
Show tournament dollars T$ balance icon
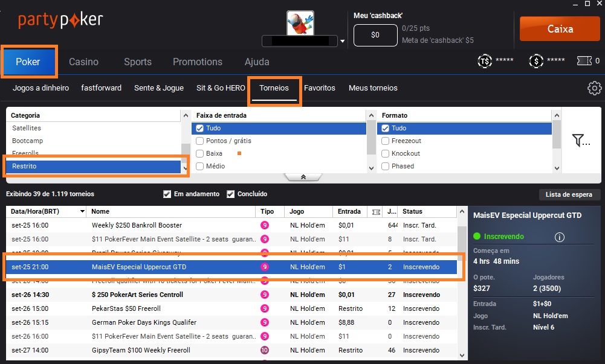pyautogui.click(x=485, y=61)
